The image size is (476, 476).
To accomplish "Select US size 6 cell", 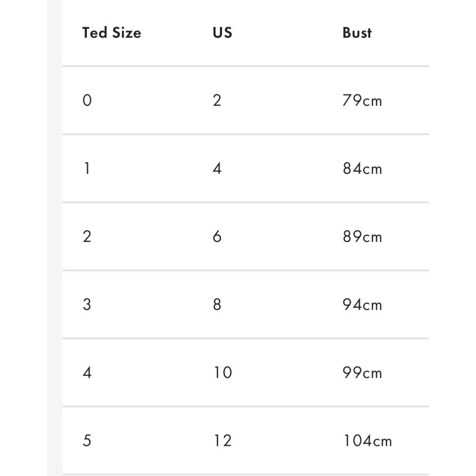I will pos(217,237).
